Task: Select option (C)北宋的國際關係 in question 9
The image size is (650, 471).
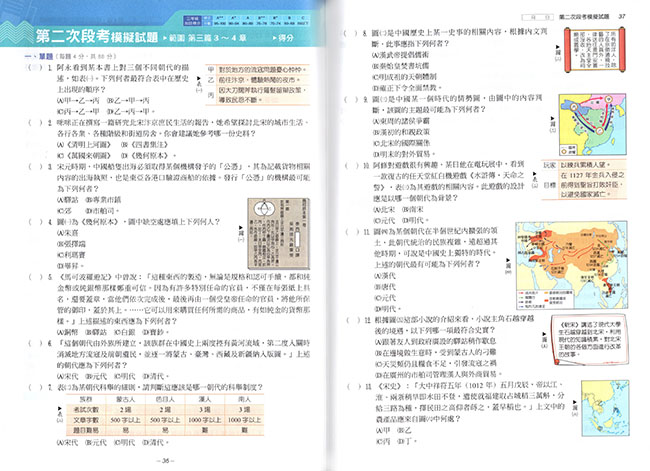Action: 400,143
